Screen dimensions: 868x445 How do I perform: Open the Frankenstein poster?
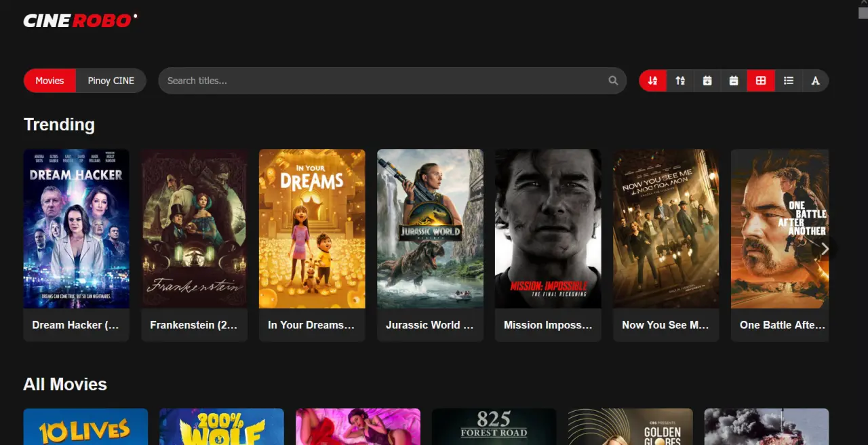[194, 229]
